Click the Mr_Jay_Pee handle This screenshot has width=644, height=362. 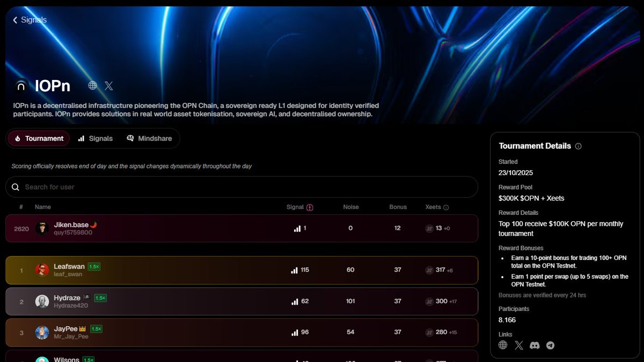[x=71, y=337]
